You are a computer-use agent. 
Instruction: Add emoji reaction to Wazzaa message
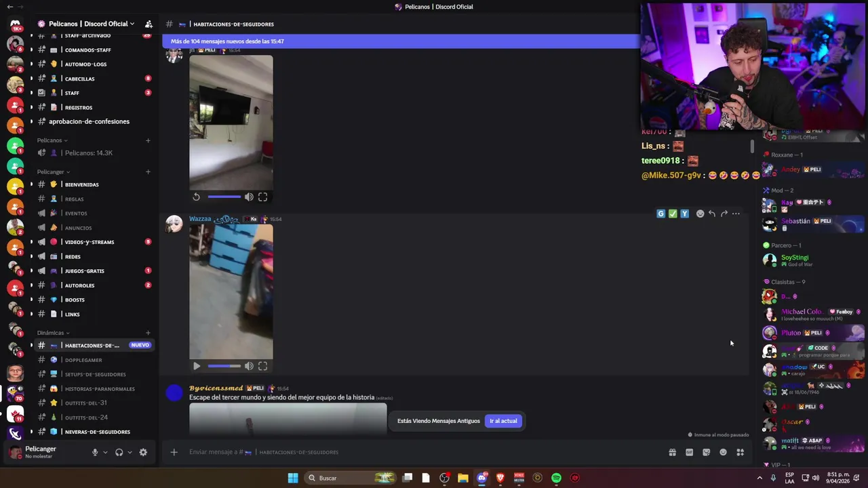pos(700,213)
